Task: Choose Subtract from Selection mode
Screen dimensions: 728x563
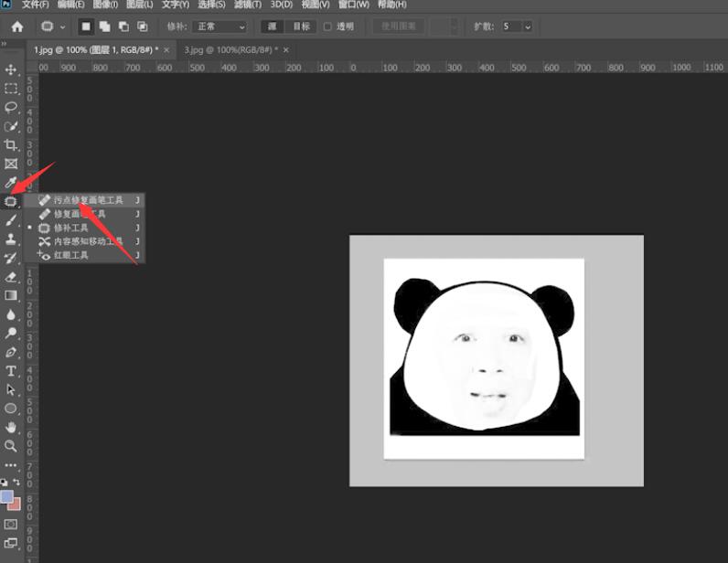Action: [x=123, y=27]
